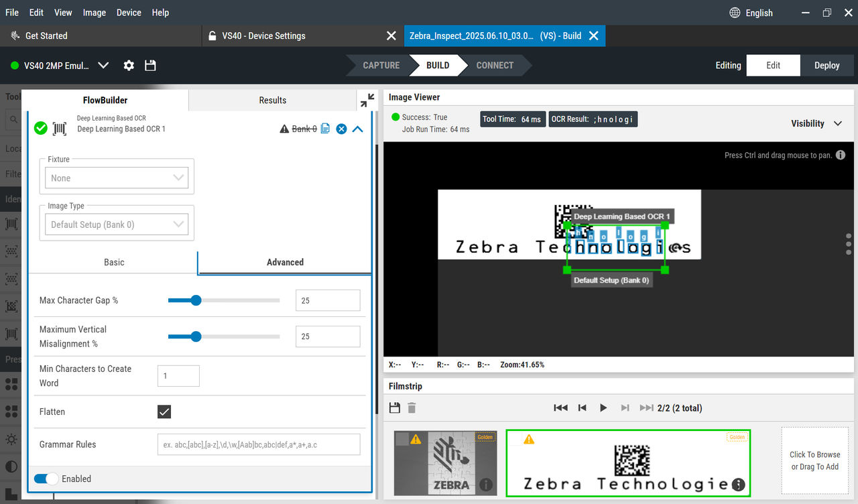Click the green checkmark status icon

coord(41,128)
